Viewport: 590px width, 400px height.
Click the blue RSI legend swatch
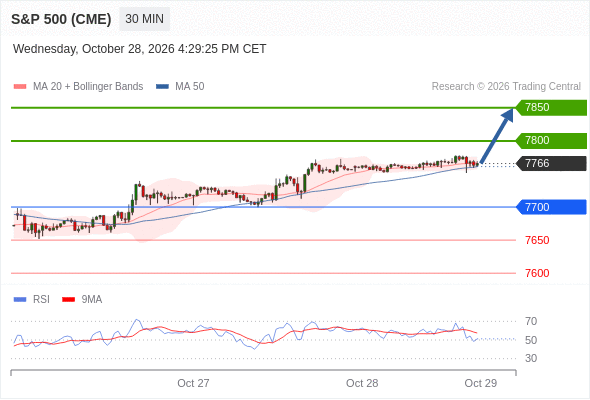pos(20,300)
